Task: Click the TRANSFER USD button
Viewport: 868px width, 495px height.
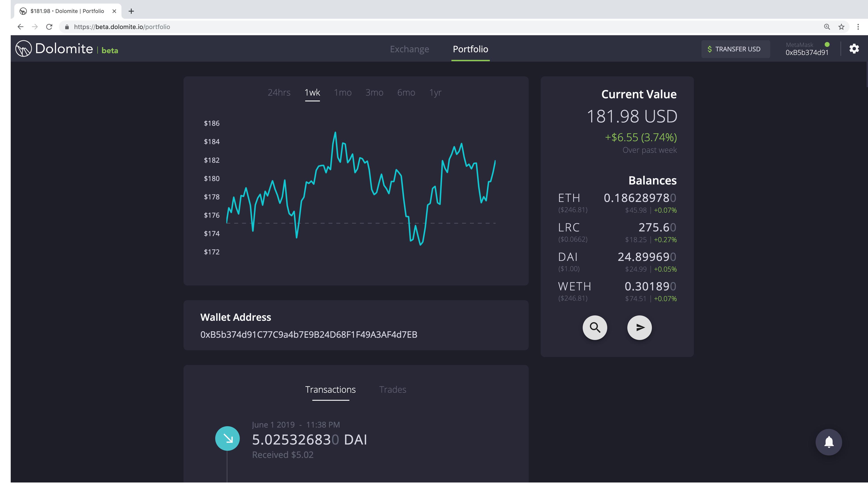Action: tap(735, 49)
